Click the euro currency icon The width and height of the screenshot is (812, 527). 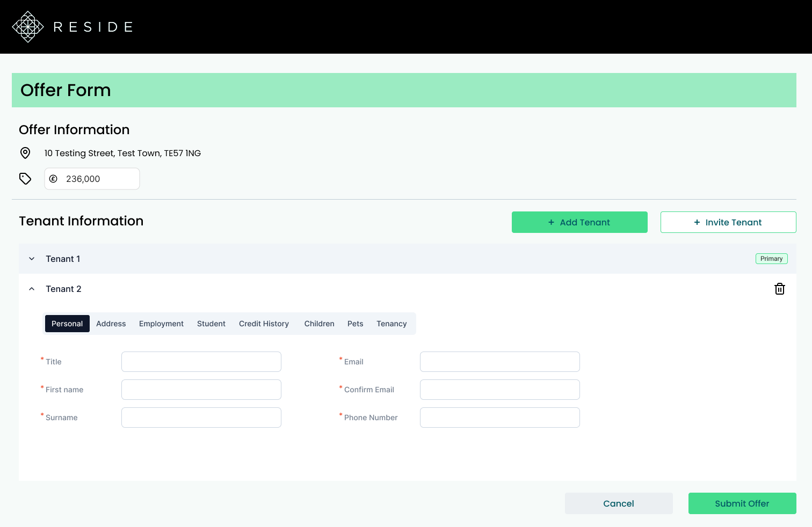53,179
